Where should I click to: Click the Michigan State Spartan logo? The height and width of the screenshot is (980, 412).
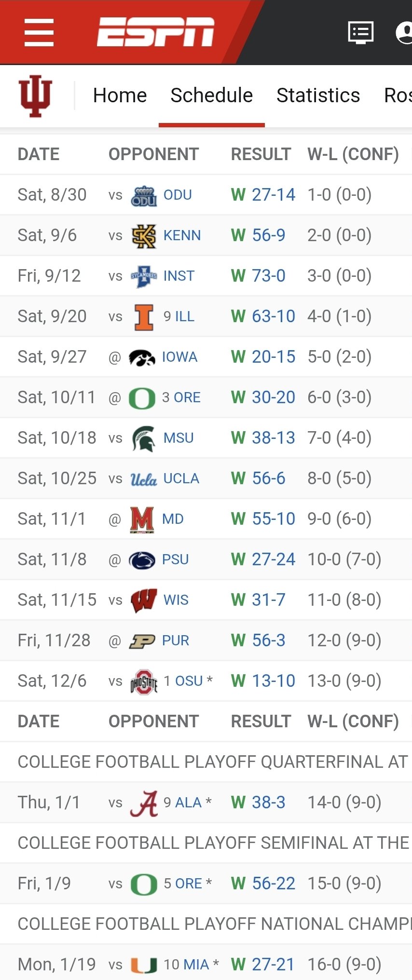[x=144, y=438]
